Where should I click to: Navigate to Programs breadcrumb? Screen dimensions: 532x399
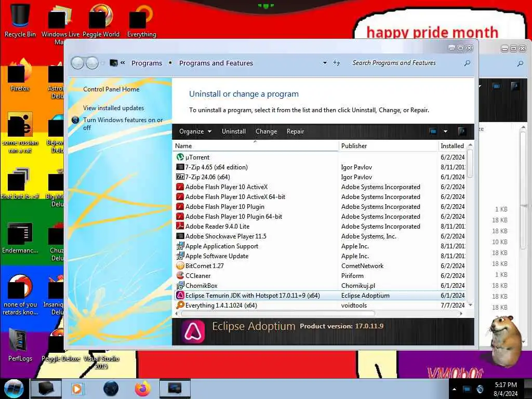(x=147, y=63)
